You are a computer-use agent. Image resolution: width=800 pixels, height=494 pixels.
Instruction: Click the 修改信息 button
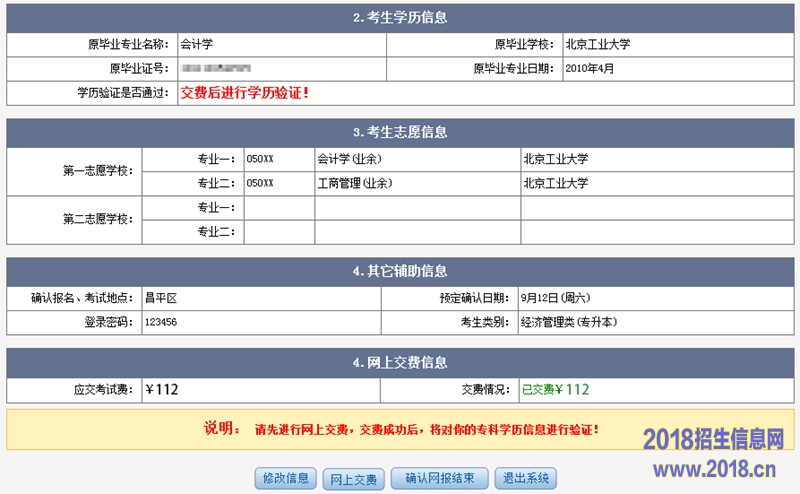286,478
